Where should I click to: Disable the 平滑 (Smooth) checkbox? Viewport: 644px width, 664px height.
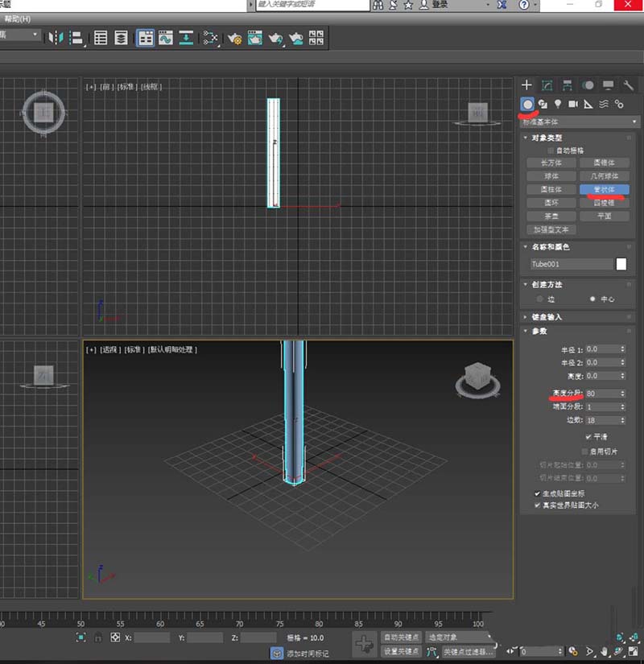click(x=588, y=436)
